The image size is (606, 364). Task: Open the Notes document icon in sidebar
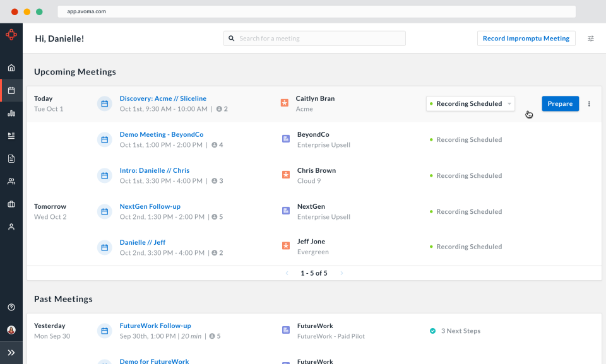coord(11,158)
